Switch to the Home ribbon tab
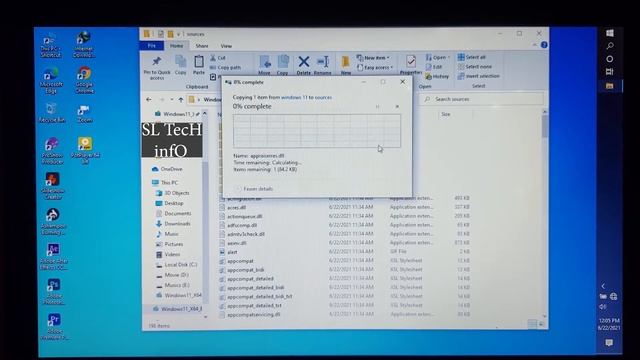Screen dimensions: 640x360 click(x=176, y=46)
